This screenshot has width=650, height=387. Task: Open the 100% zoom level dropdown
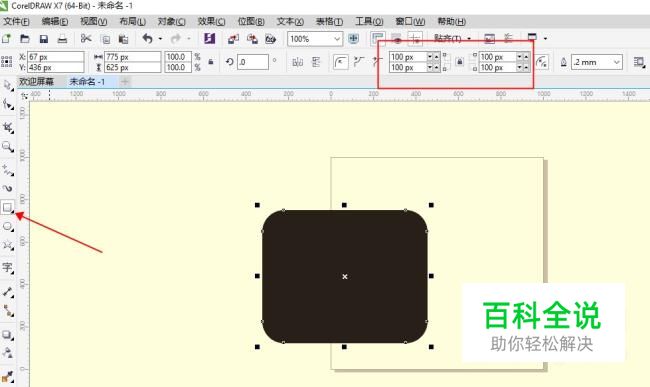[x=315, y=39]
